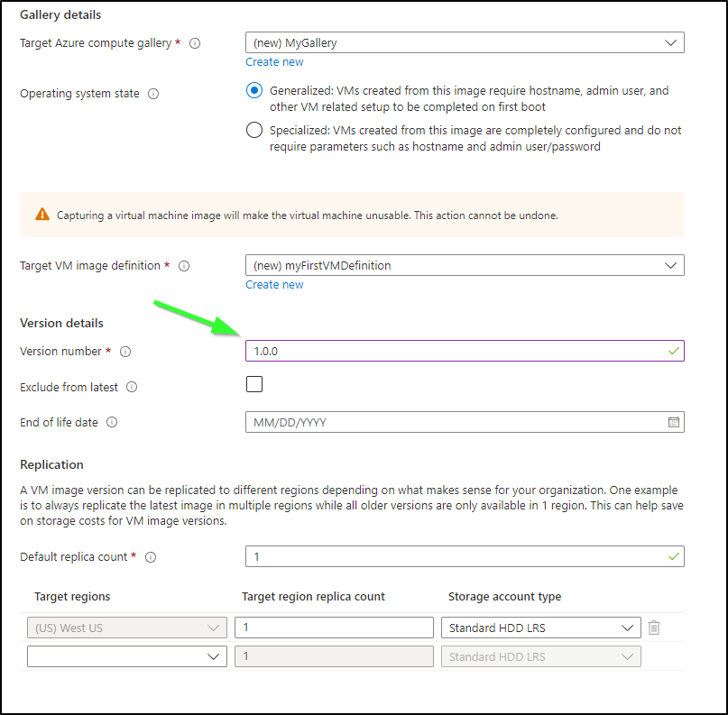The height and width of the screenshot is (715, 728).
Task: Open the empty target region dropdown
Action: coord(127,656)
